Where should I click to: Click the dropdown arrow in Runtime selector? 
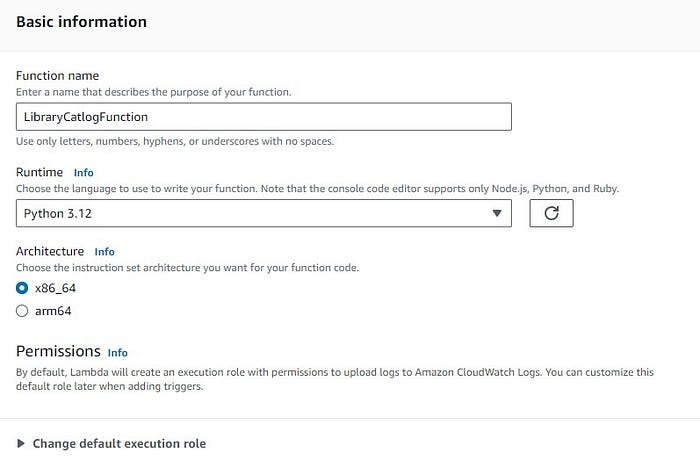point(497,213)
